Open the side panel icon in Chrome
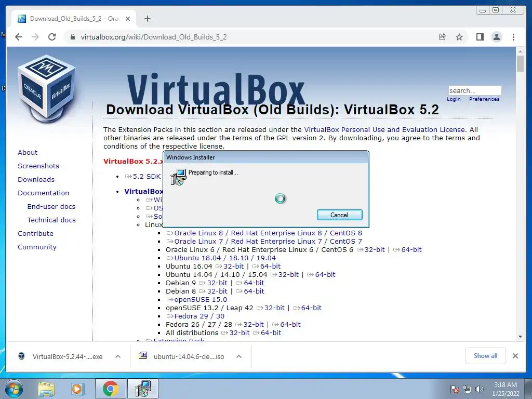This screenshot has width=532, height=399. click(x=480, y=37)
